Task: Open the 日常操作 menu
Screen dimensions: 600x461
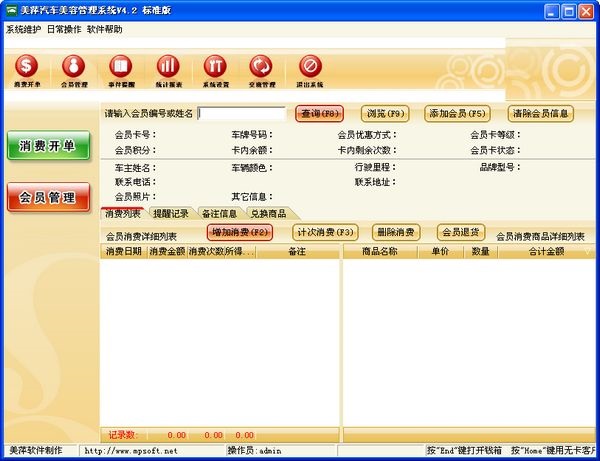Action: [64, 29]
